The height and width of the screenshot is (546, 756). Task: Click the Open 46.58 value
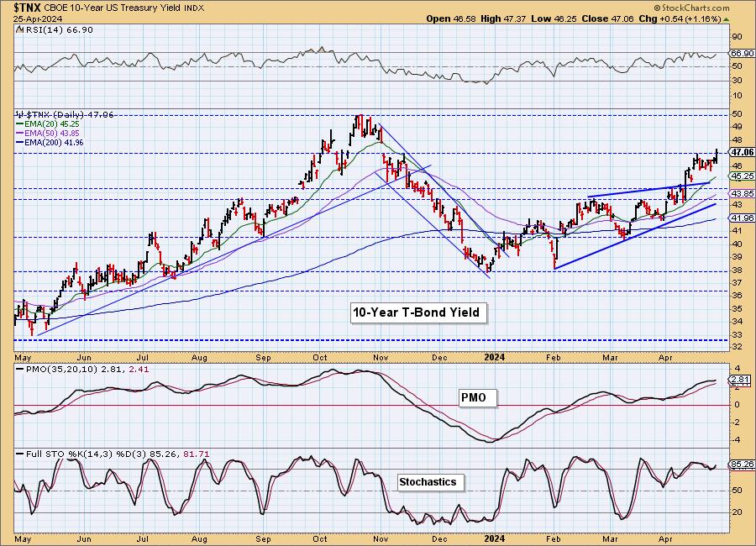tap(451, 18)
